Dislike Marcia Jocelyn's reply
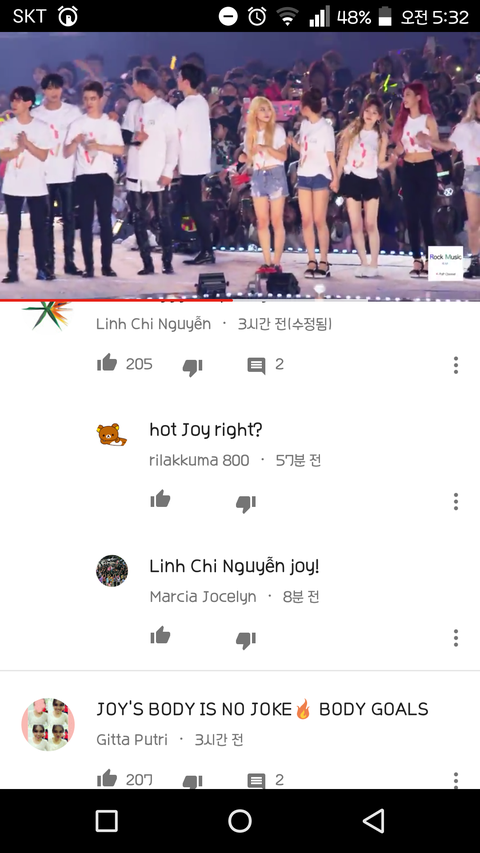This screenshot has height=853, width=480. 245,640
